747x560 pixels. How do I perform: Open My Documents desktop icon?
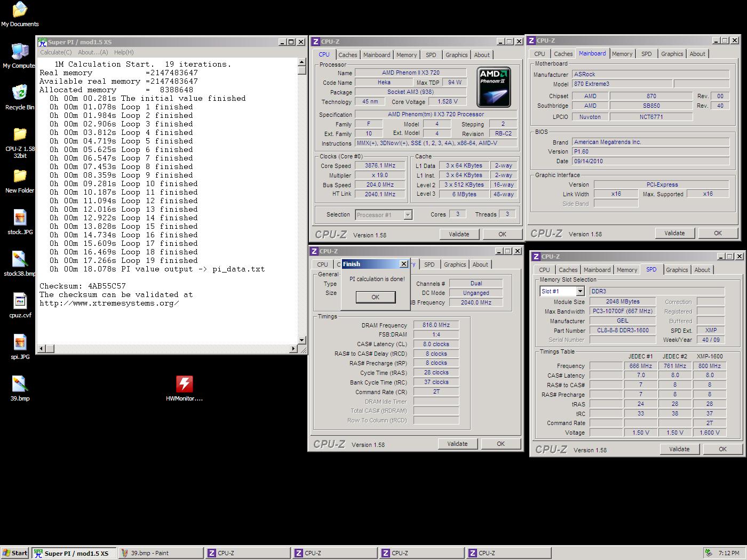tap(20, 14)
